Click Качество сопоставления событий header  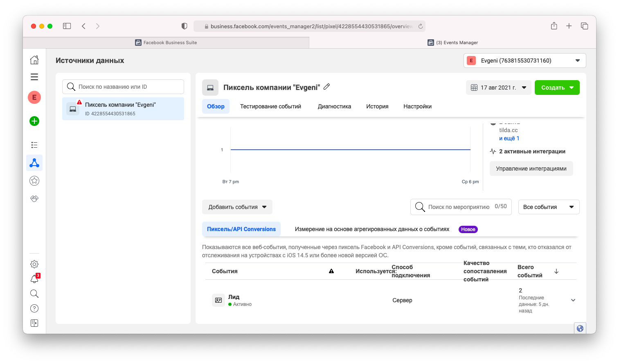485,271
